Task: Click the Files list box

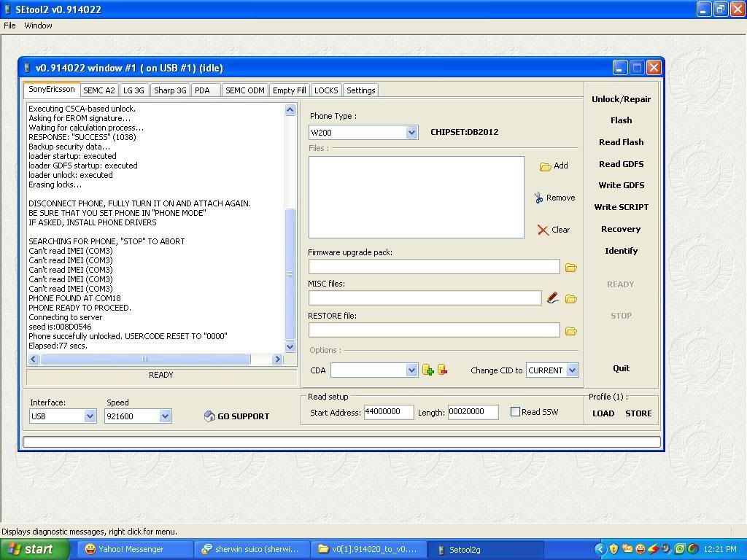Action: (417, 197)
